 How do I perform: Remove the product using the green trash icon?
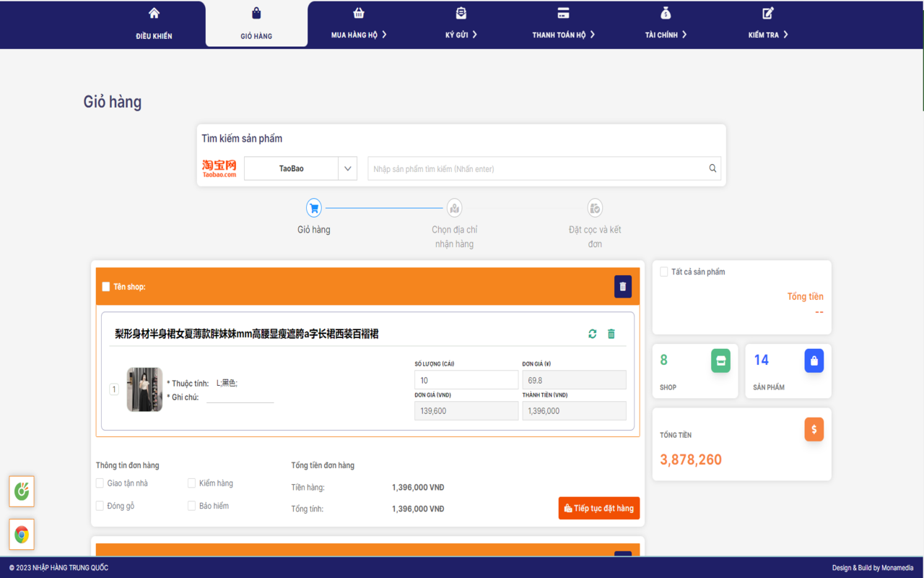point(611,334)
